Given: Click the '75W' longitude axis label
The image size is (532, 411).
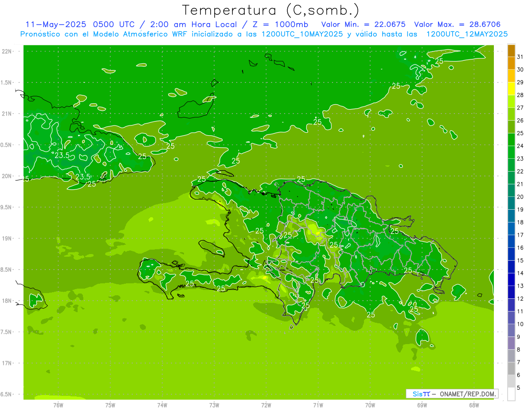Looking at the screenshot, I should 110,405.
